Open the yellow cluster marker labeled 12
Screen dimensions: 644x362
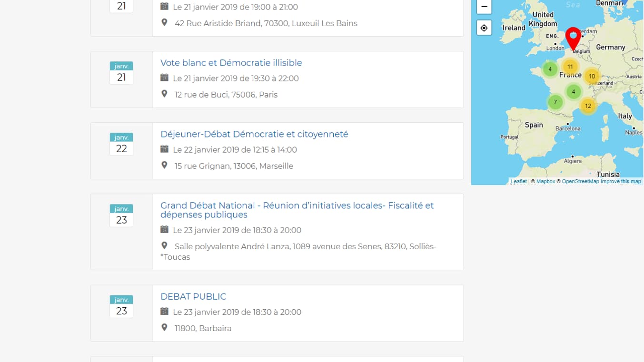[588, 106]
